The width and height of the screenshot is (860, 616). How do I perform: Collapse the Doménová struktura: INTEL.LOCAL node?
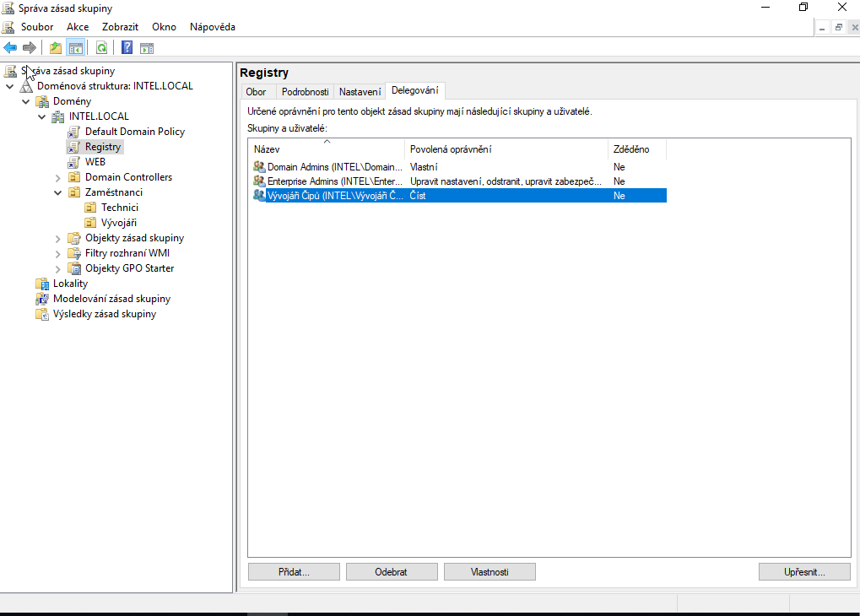(x=10, y=86)
